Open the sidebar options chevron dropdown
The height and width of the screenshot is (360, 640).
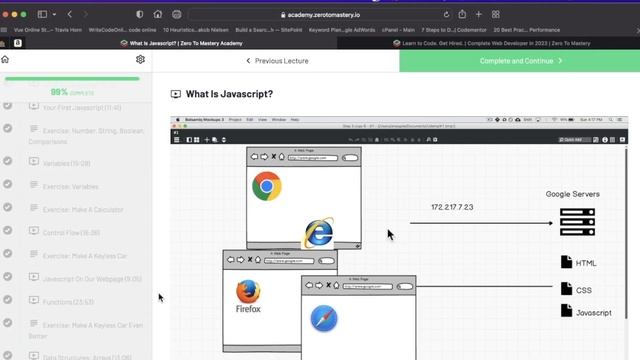point(54,14)
